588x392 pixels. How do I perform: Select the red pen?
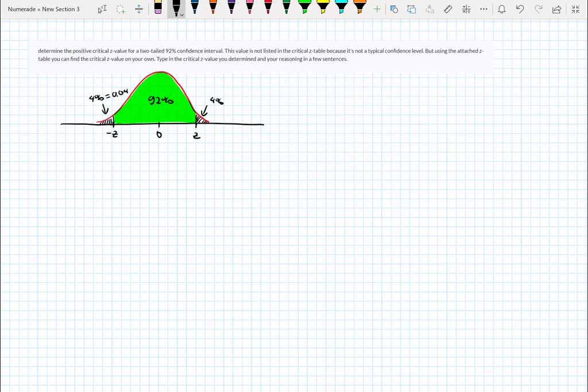click(268, 7)
